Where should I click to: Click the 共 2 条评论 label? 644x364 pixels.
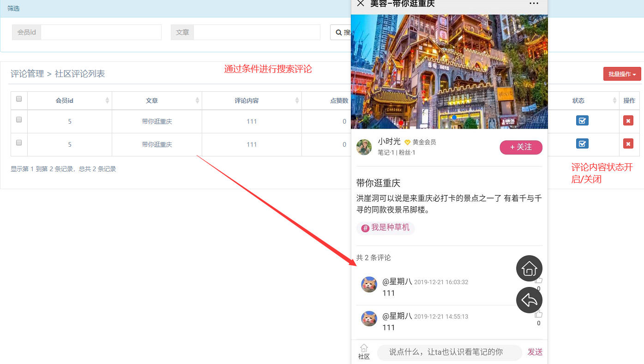(373, 258)
